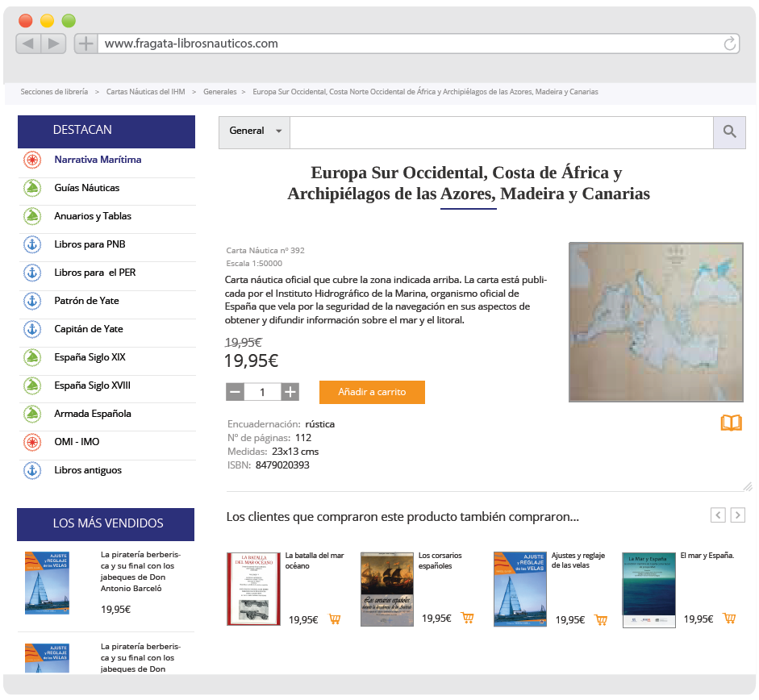The image size is (759, 700).
Task: Click the browser back arrow button
Action: click(x=28, y=44)
